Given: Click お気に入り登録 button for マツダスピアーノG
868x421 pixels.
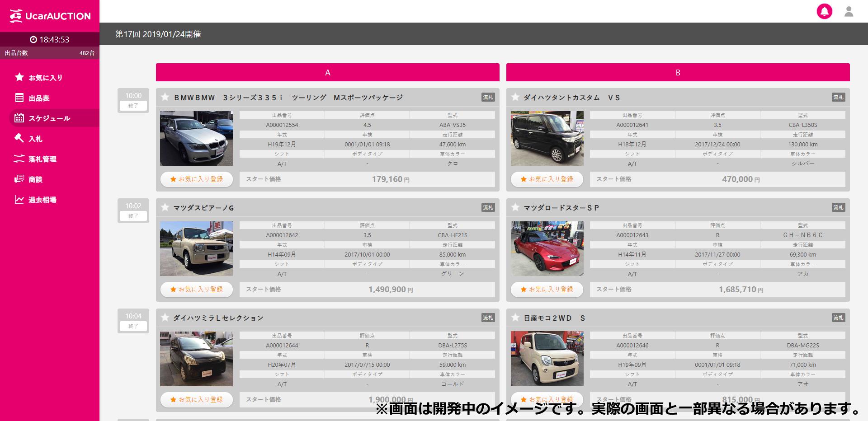Looking at the screenshot, I should click(x=197, y=290).
